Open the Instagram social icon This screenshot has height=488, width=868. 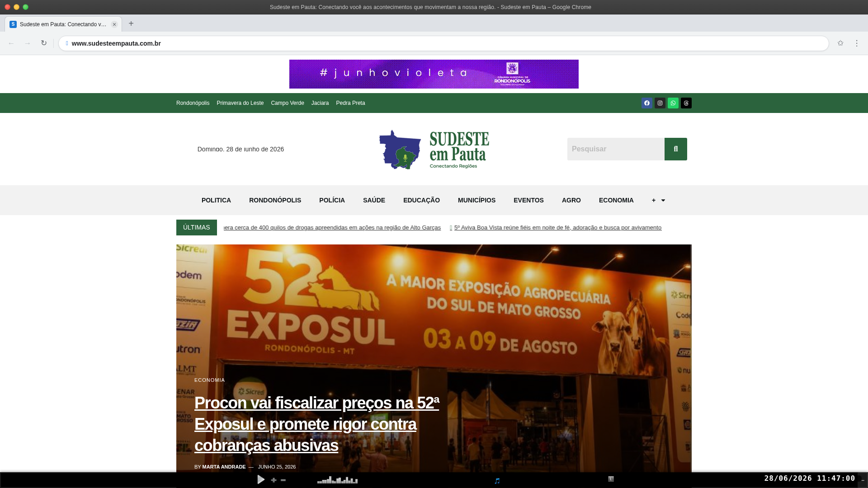pyautogui.click(x=660, y=103)
